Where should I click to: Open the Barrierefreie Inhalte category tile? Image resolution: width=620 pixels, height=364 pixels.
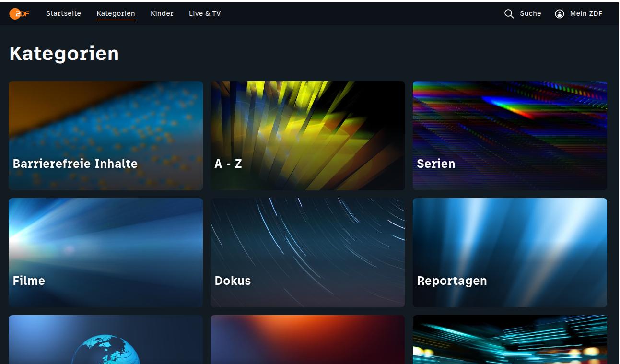[105, 136]
